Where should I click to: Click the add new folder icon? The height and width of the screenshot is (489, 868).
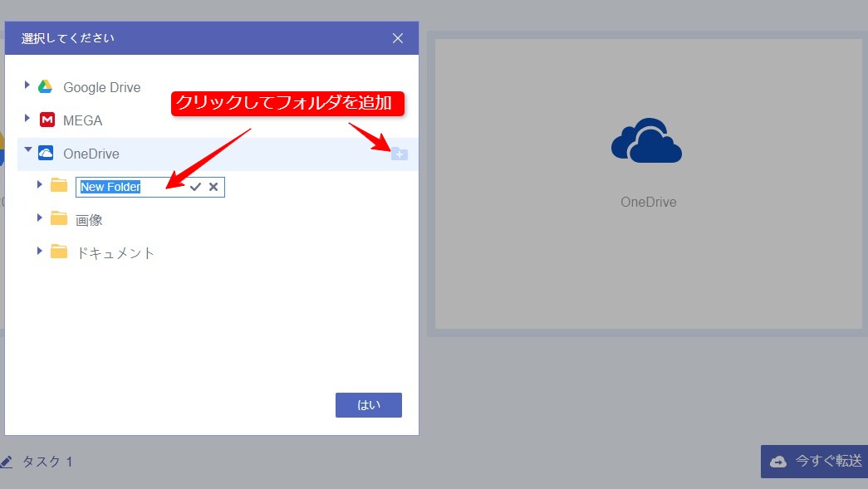[400, 154]
